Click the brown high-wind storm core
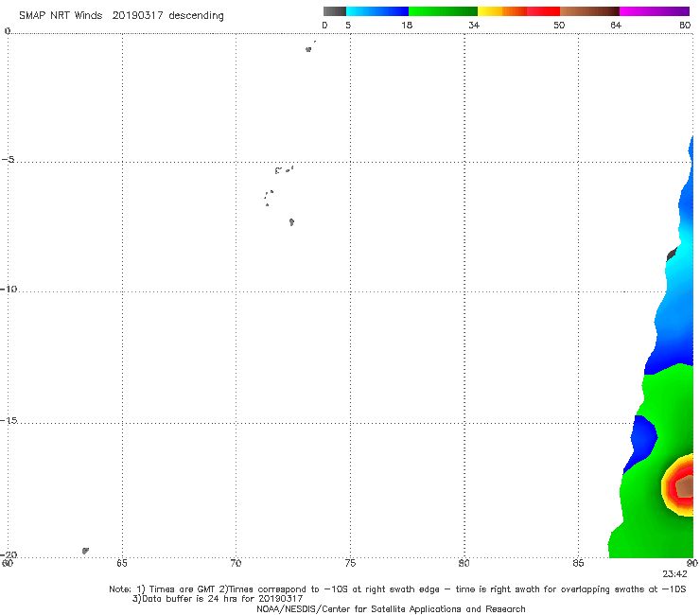The image size is (700, 615). [685, 486]
